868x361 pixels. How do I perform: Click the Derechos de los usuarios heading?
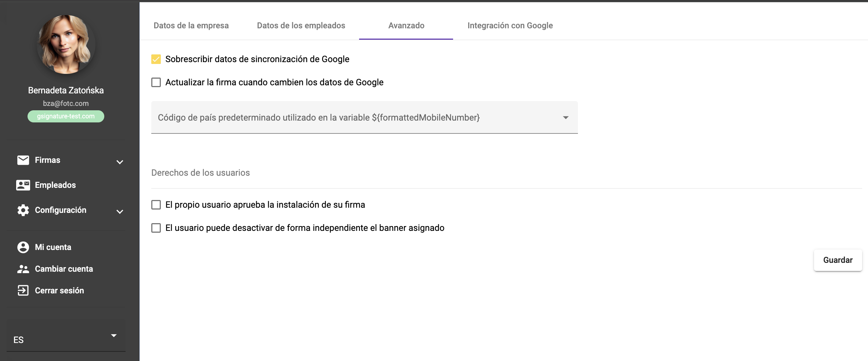[x=200, y=173]
